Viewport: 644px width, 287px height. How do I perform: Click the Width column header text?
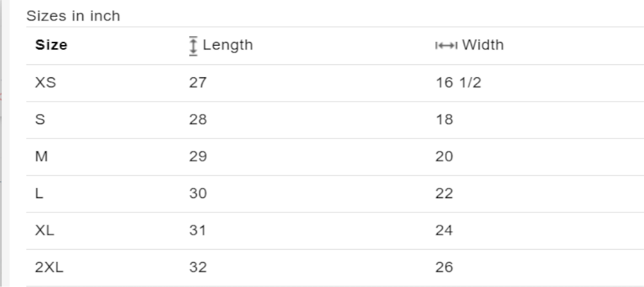coord(482,45)
